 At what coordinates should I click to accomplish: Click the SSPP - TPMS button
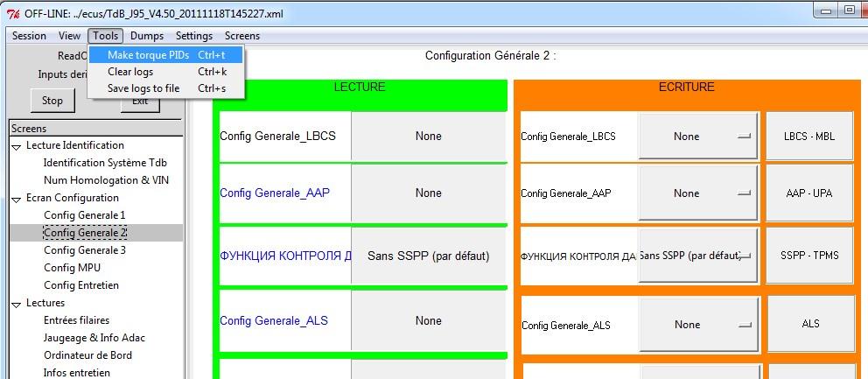pos(809,256)
